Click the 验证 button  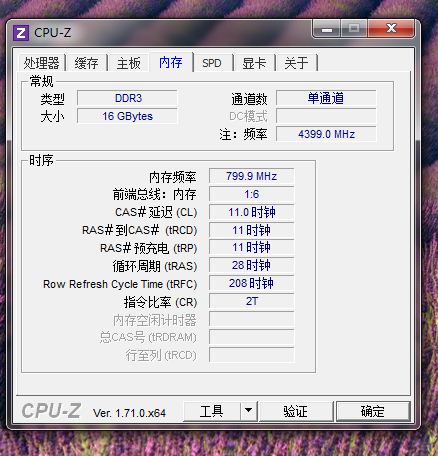point(295,411)
